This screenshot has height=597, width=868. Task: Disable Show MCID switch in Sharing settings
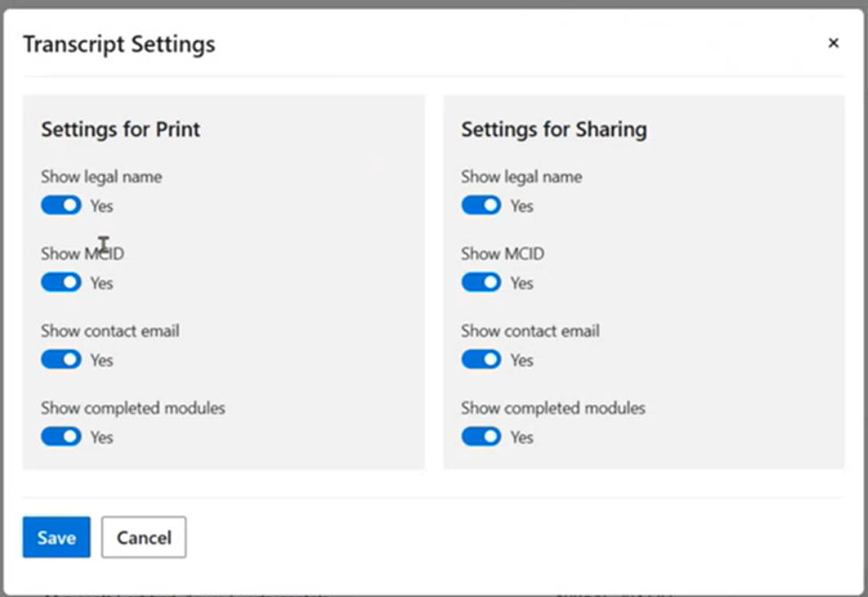click(x=481, y=283)
